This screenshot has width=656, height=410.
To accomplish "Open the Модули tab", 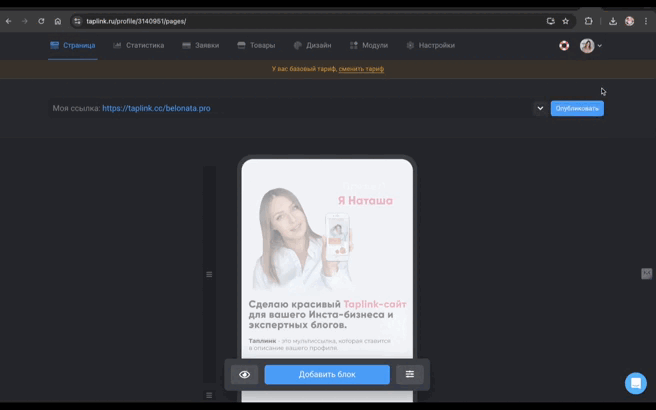I will tap(369, 45).
